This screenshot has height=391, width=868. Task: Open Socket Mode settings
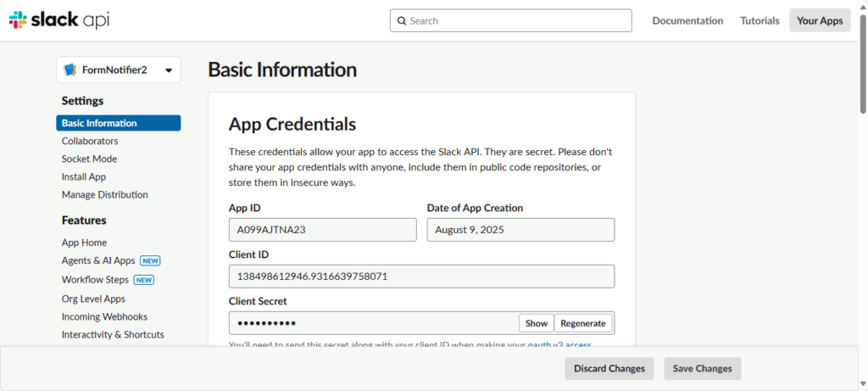coord(89,159)
